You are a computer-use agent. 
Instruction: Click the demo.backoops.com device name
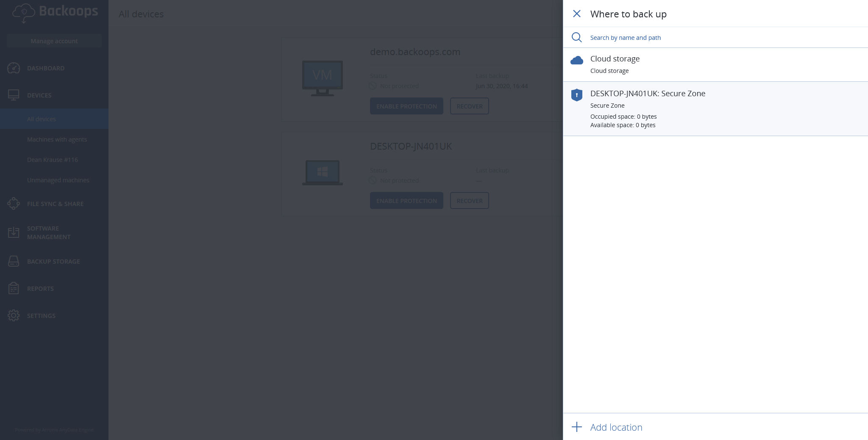coord(415,52)
